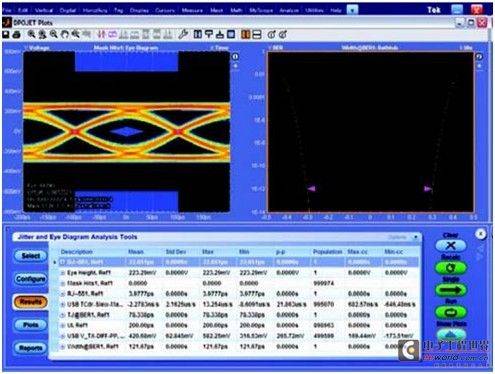Select the stacked plot layout icon

[257, 34]
